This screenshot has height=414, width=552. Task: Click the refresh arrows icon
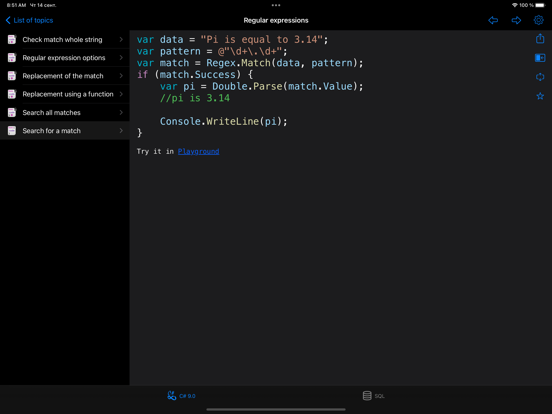point(540,77)
